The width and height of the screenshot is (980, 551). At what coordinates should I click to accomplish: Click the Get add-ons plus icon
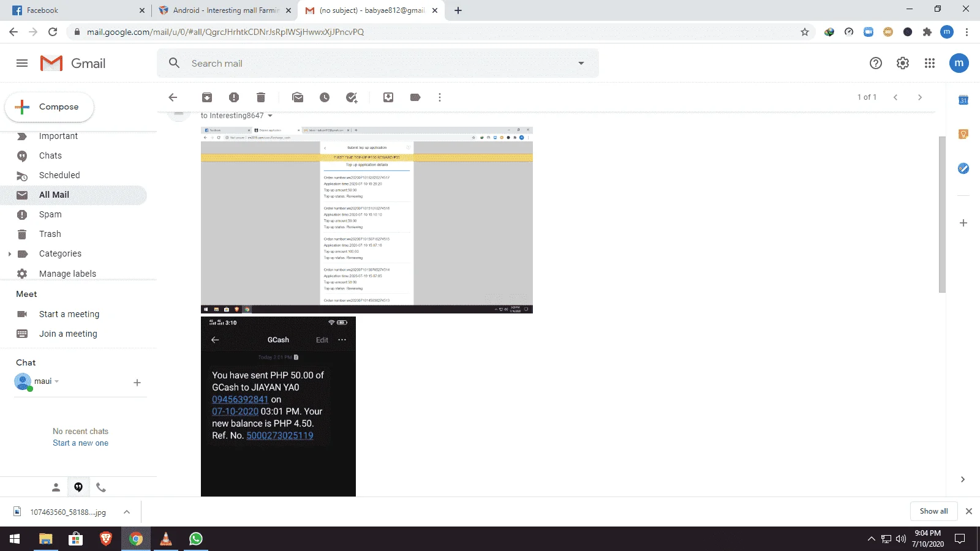[963, 223]
